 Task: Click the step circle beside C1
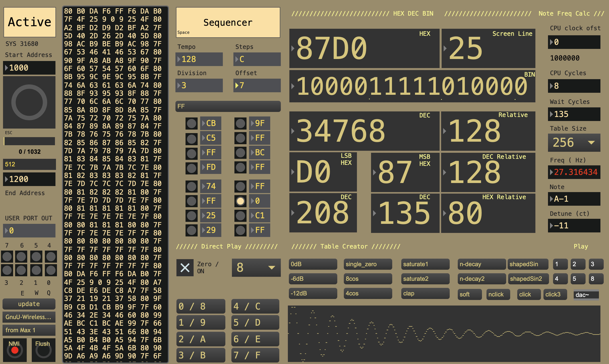coord(240,216)
